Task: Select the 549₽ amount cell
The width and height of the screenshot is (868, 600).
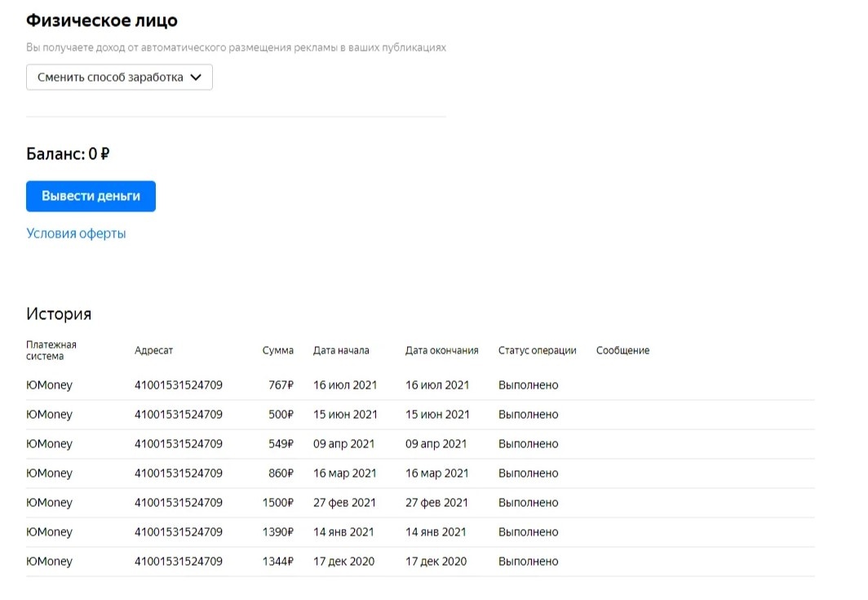Action: click(281, 444)
